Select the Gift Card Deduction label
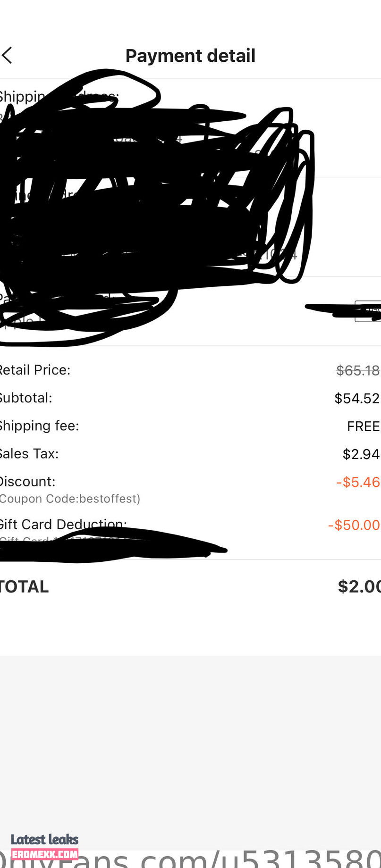381x868 pixels. 63,524
